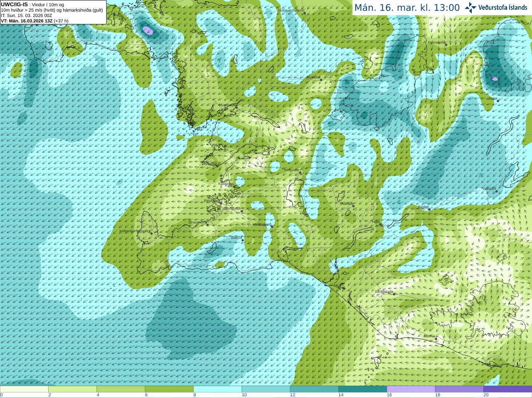
Task: Click the '10m hviður > 25 m/s' description line
Action: tap(52, 10)
